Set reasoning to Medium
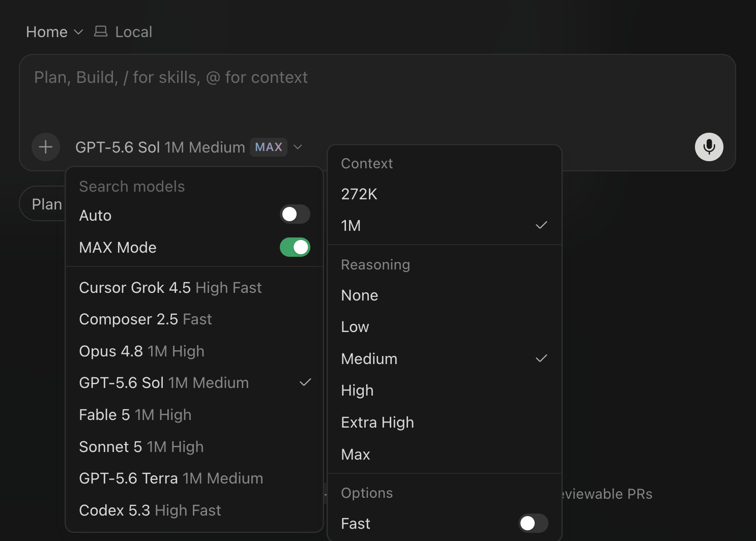This screenshot has height=541, width=756. point(445,359)
